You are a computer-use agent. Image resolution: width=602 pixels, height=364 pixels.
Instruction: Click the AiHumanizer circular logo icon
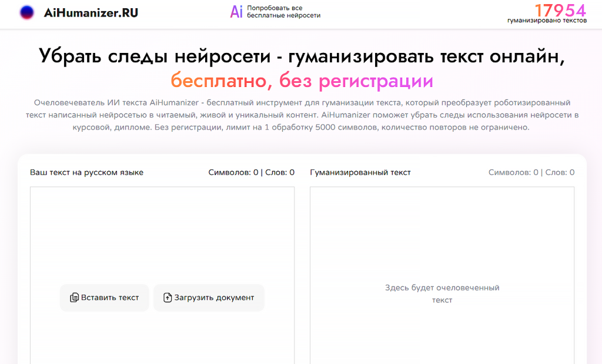click(x=26, y=12)
